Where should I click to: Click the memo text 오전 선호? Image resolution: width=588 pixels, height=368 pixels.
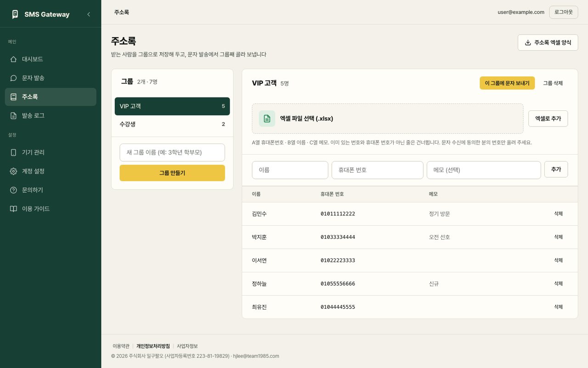[440, 237]
